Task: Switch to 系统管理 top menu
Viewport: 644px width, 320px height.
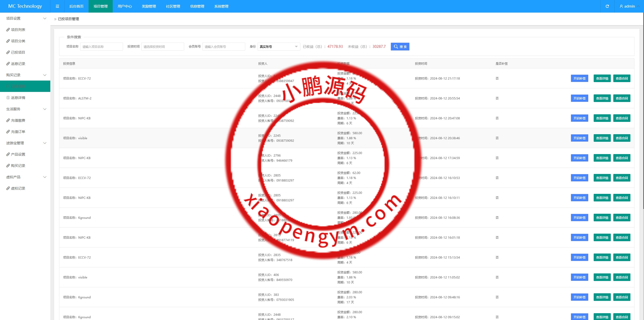Action: pos(221,6)
